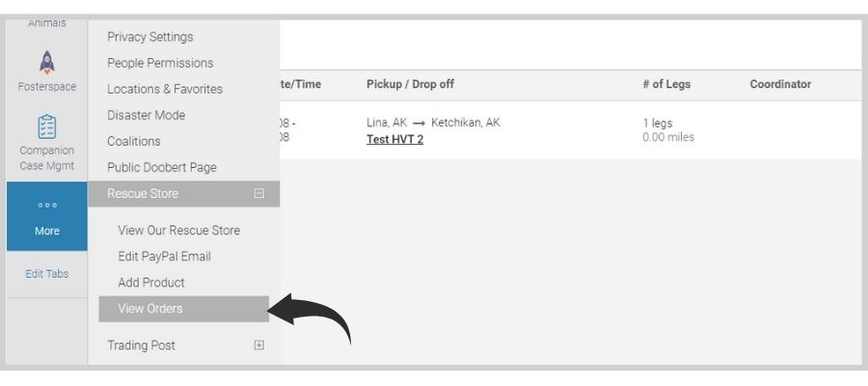This screenshot has height=386, width=868.
Task: Click the Edit Tabs link
Action: (47, 274)
